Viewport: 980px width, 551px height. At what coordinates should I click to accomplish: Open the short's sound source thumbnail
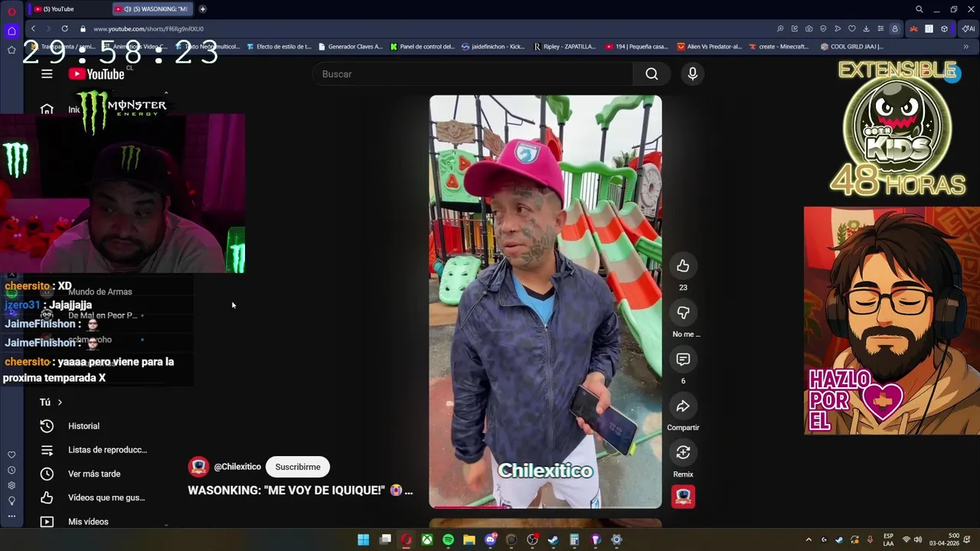click(x=683, y=497)
